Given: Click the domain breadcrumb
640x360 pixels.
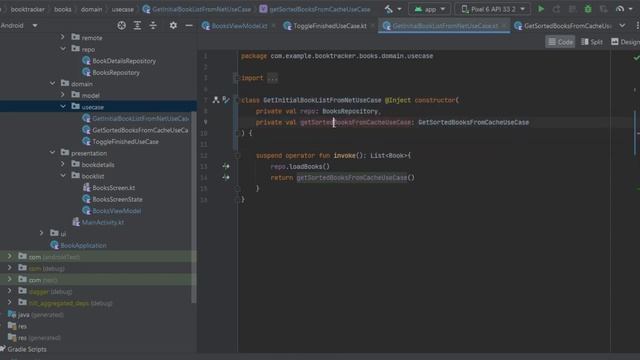Looking at the screenshot, I should click(x=91, y=9).
